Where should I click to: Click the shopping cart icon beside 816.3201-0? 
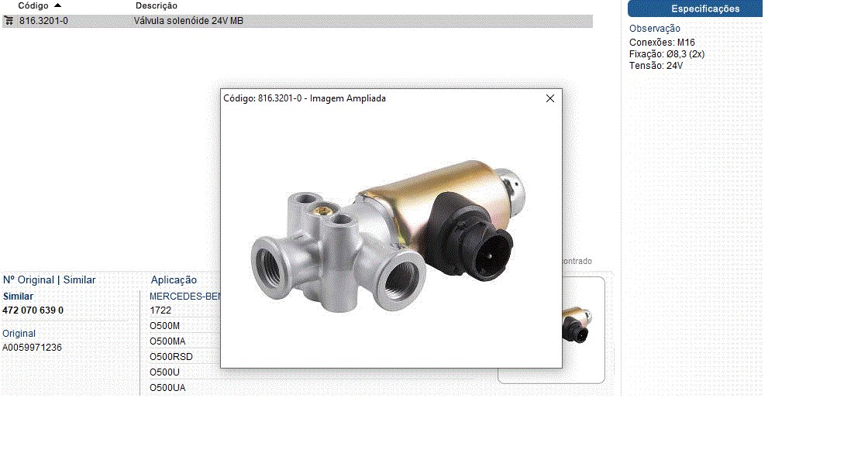[9, 21]
